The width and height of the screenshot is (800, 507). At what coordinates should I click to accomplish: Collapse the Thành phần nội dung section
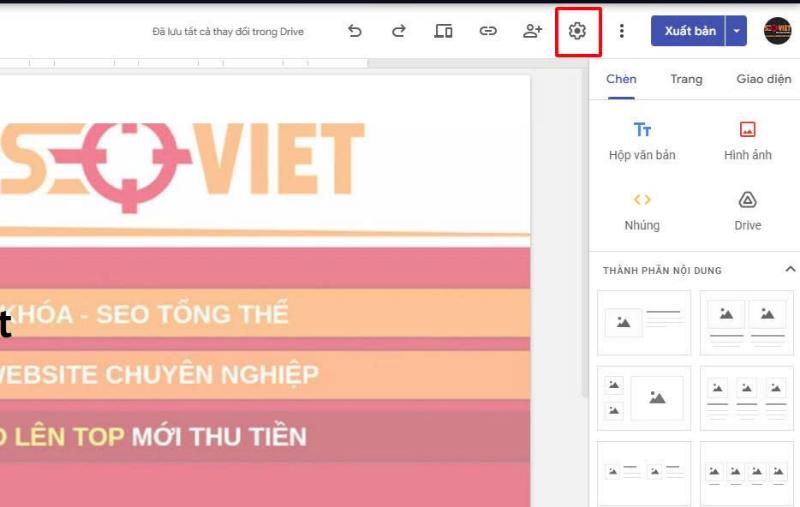click(x=790, y=269)
